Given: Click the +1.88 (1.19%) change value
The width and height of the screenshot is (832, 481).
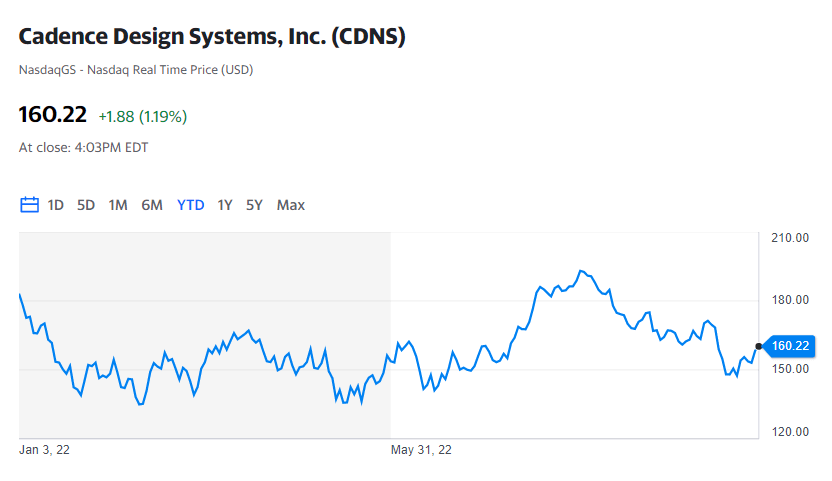Looking at the screenshot, I should pyautogui.click(x=142, y=116).
